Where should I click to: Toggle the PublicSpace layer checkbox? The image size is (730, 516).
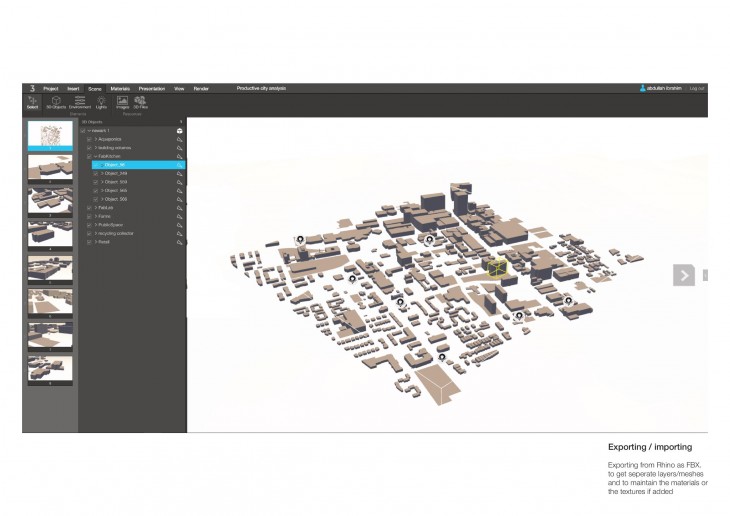pos(89,225)
